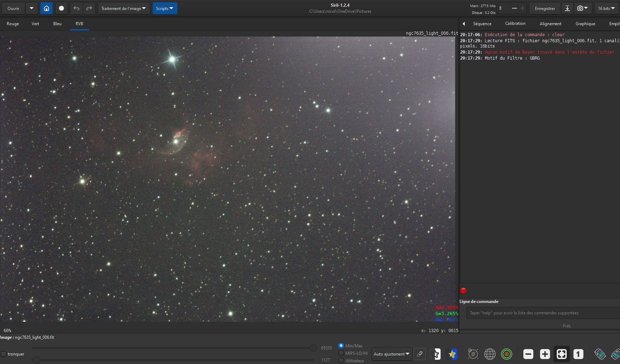
Task: Switch to the Rouge channel tab
Action: 13,24
